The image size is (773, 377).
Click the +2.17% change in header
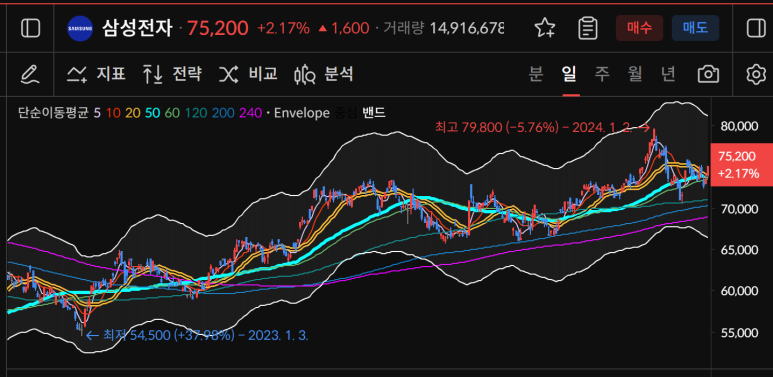pos(283,29)
